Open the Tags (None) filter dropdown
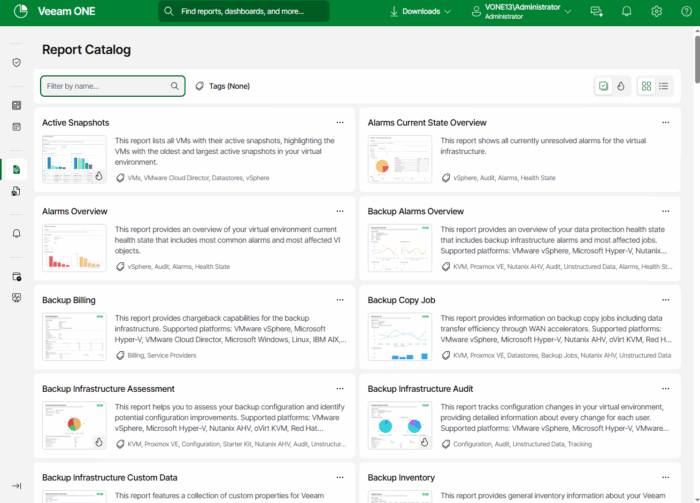Image resolution: width=700 pixels, height=503 pixels. 222,86
